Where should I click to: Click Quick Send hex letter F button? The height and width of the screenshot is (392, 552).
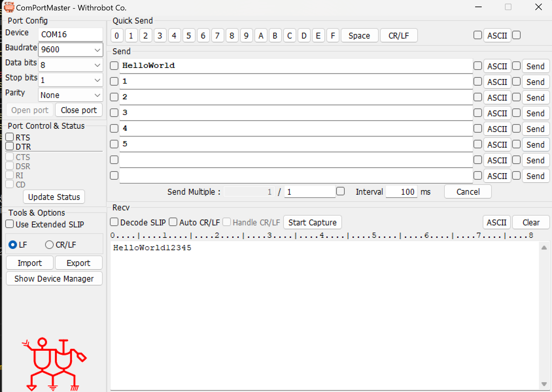[333, 36]
